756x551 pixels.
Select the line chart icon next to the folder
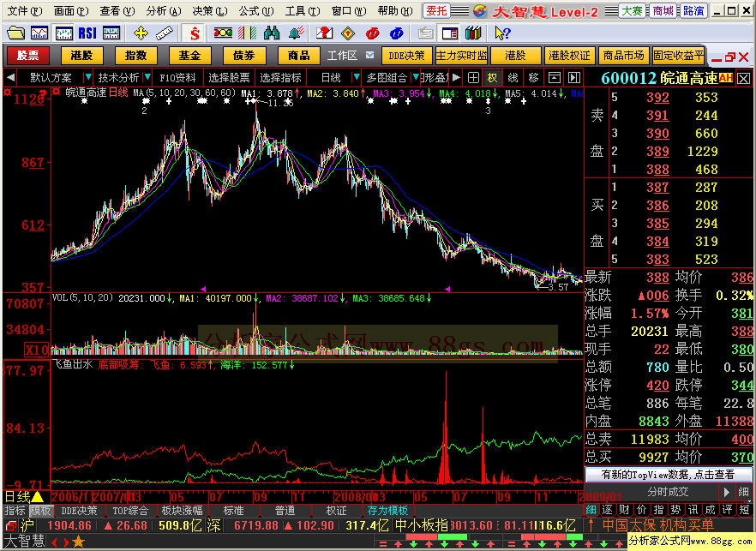tap(39, 33)
